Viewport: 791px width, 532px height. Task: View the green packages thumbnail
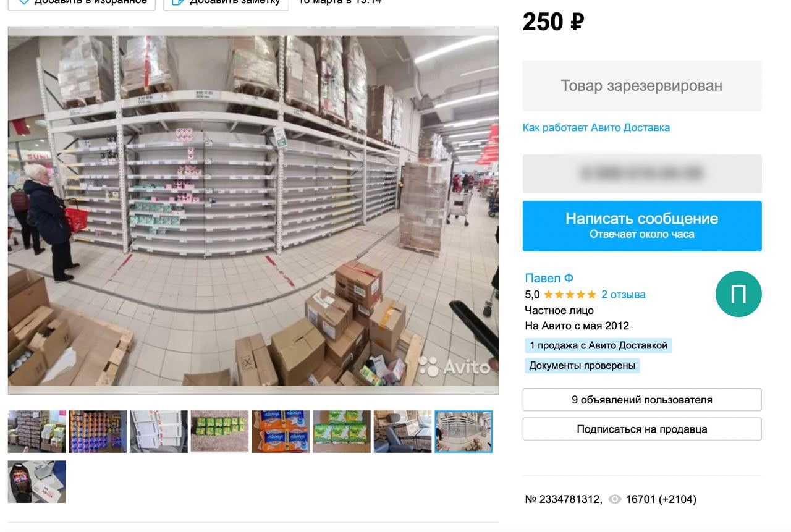[x=219, y=431]
